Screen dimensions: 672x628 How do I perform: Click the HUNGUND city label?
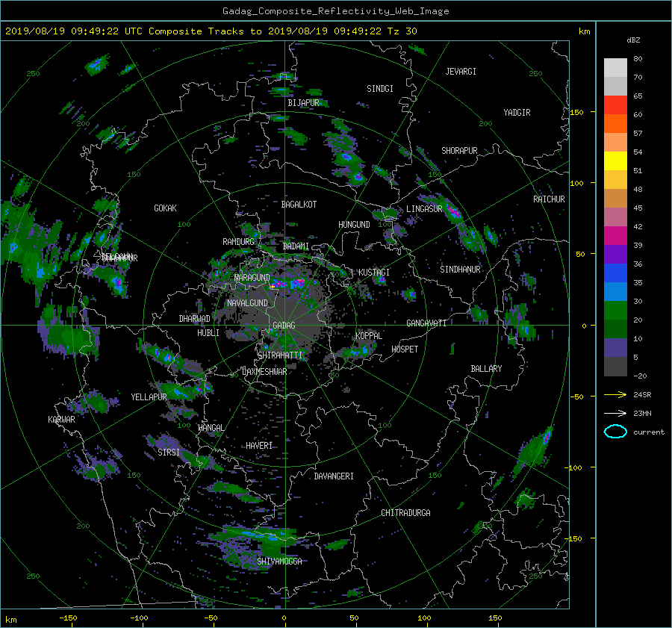[x=354, y=225]
